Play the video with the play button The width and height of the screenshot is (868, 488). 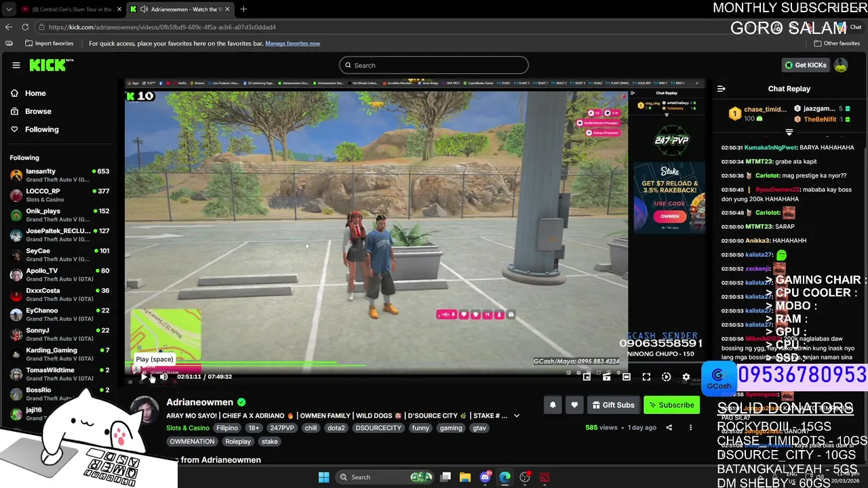(144, 376)
